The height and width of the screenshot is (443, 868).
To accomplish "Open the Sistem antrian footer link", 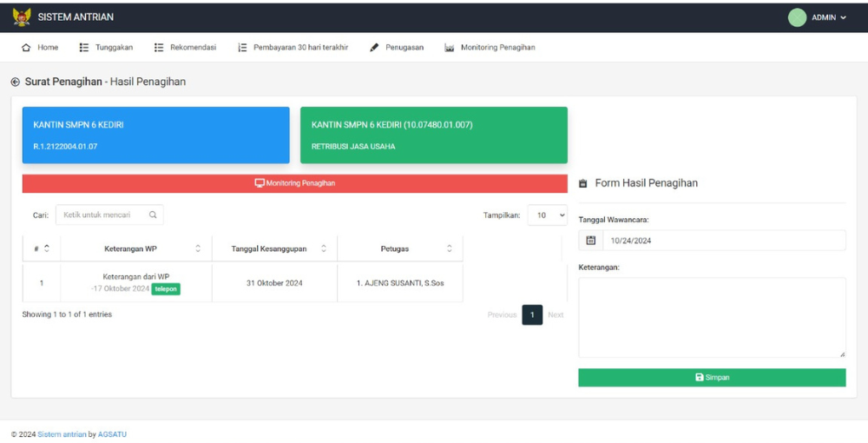I will click(62, 434).
